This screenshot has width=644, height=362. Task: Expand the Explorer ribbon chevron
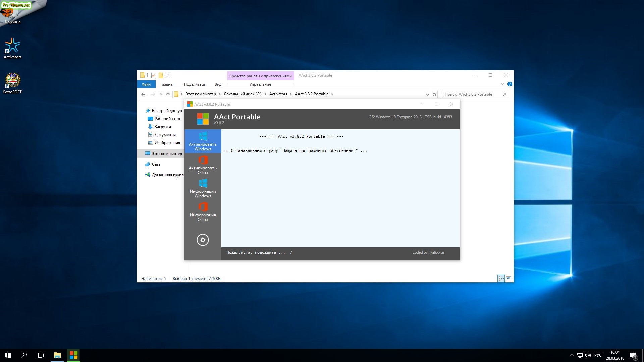click(x=502, y=84)
